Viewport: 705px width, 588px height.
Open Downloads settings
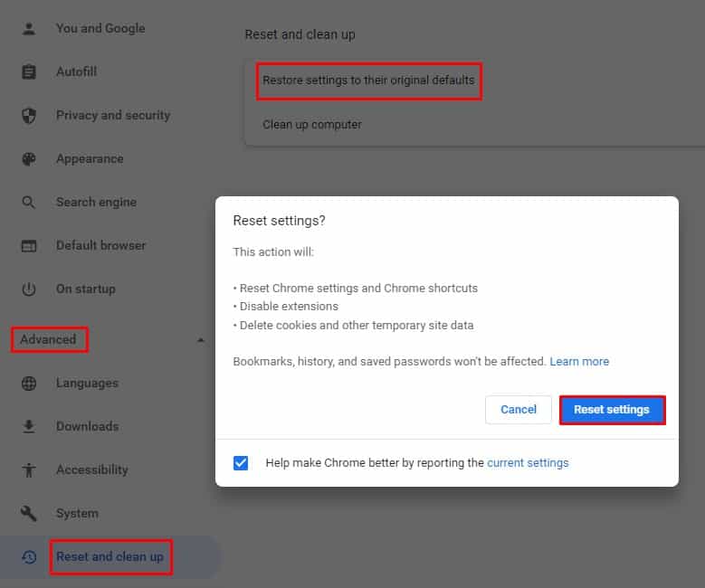point(88,427)
